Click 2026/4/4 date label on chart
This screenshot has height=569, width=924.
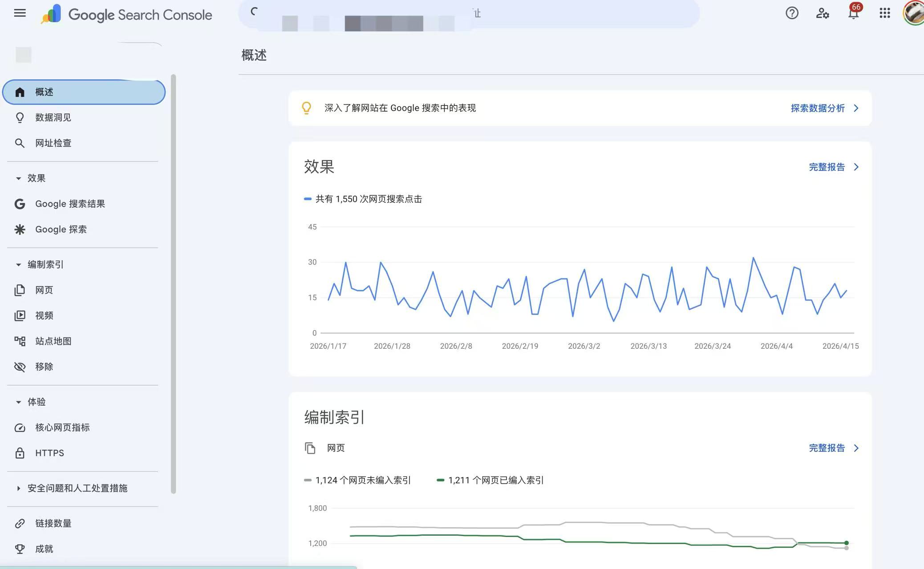pyautogui.click(x=776, y=346)
